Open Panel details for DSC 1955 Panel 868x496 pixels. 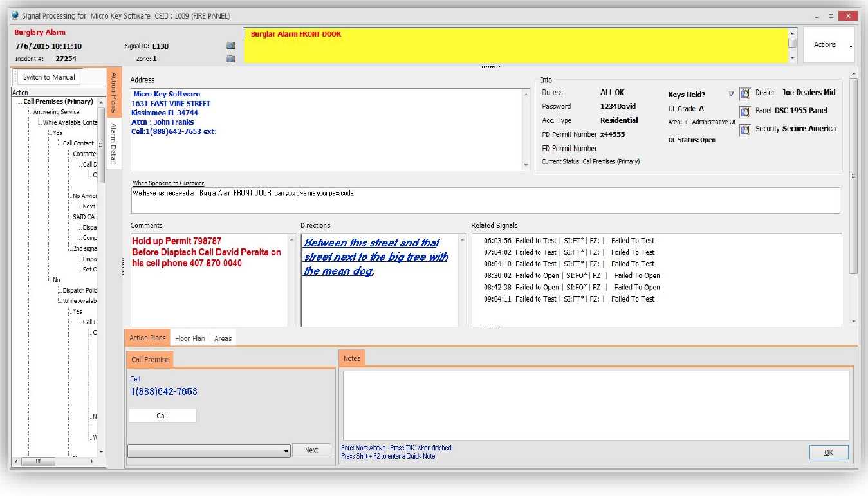click(744, 111)
